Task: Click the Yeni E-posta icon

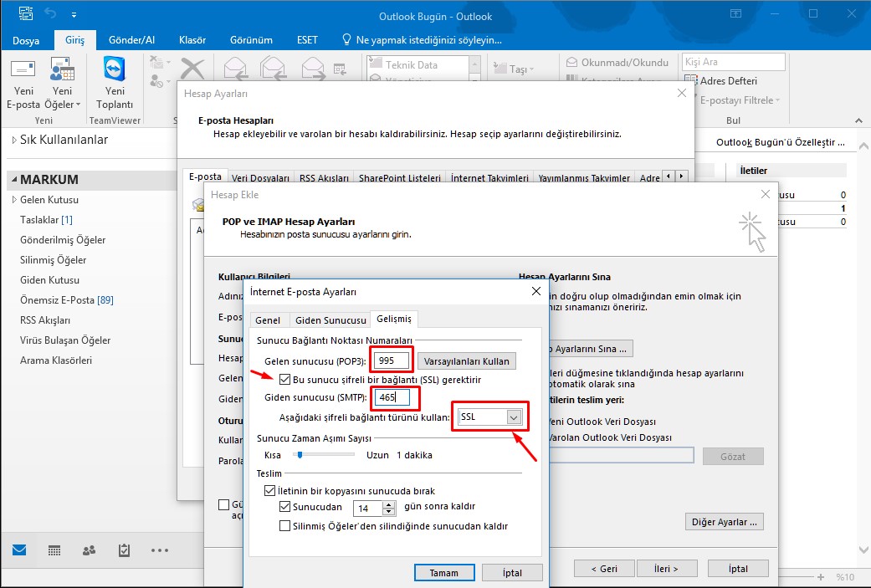Action: 23,69
